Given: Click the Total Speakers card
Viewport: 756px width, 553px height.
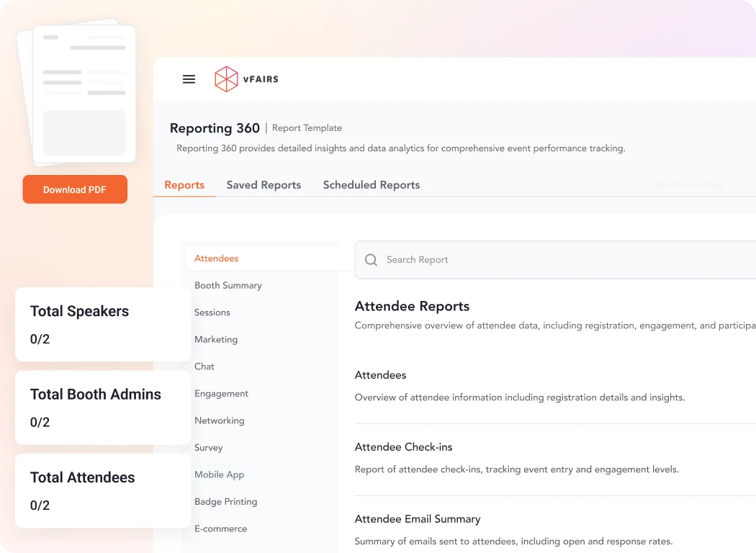Looking at the screenshot, I should pos(102,324).
